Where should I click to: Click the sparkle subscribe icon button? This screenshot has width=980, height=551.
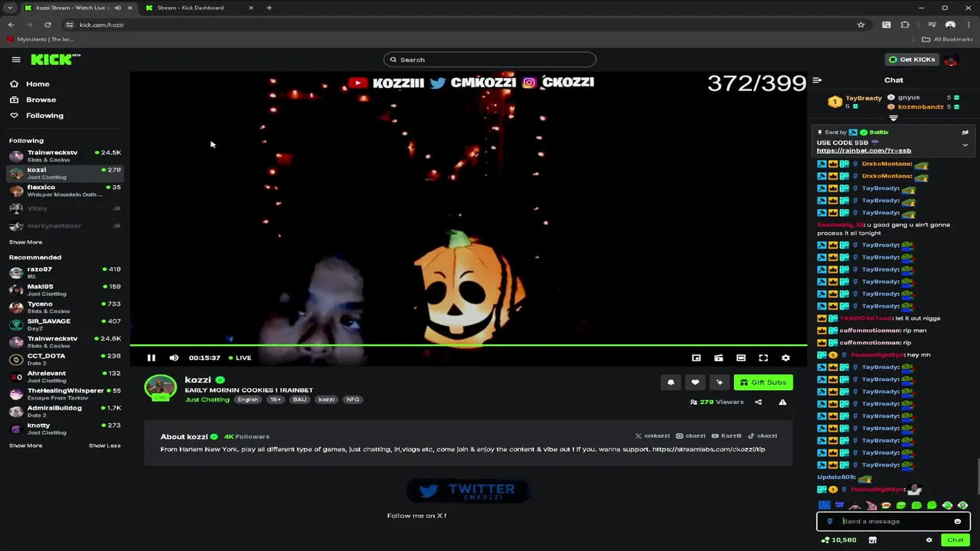click(x=719, y=382)
